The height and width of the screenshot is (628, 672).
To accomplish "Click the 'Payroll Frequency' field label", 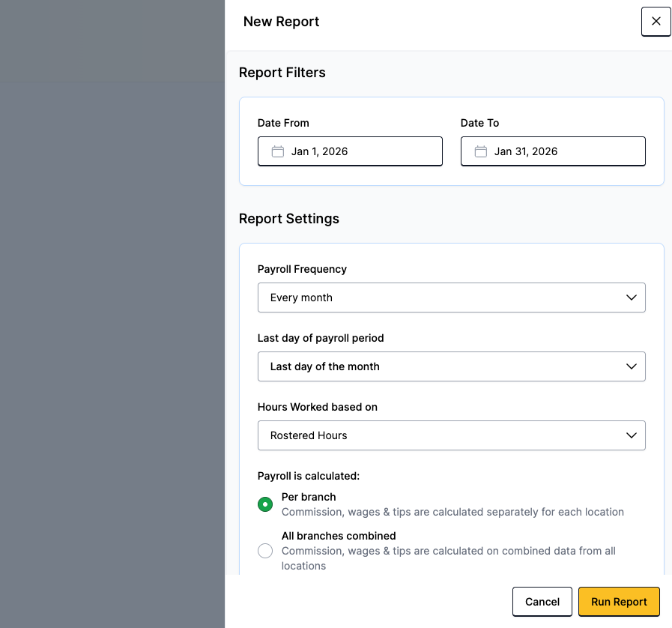I will [x=302, y=269].
